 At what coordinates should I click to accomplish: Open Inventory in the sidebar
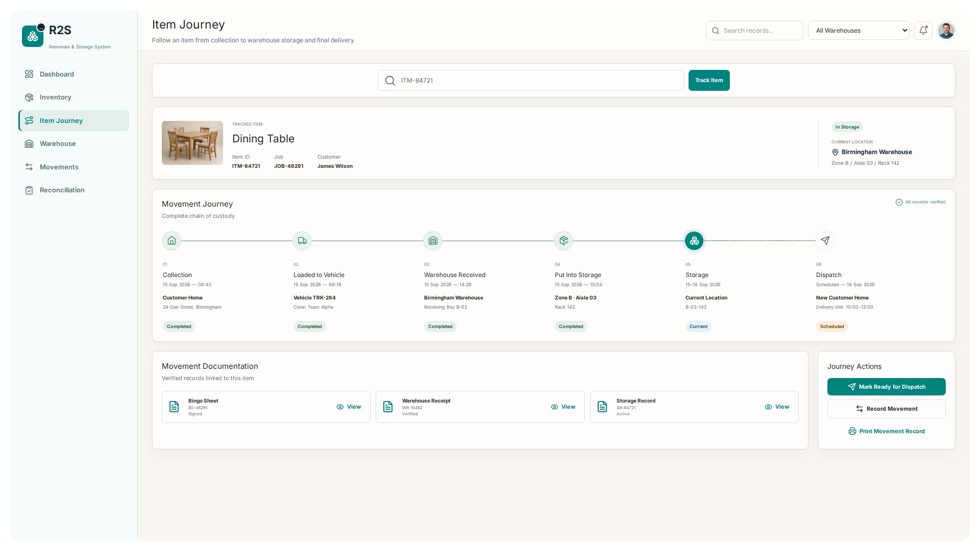pos(74,97)
